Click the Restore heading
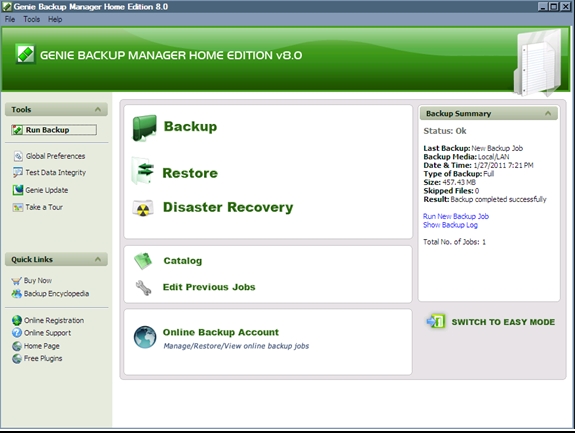The image size is (576, 433). tap(190, 173)
